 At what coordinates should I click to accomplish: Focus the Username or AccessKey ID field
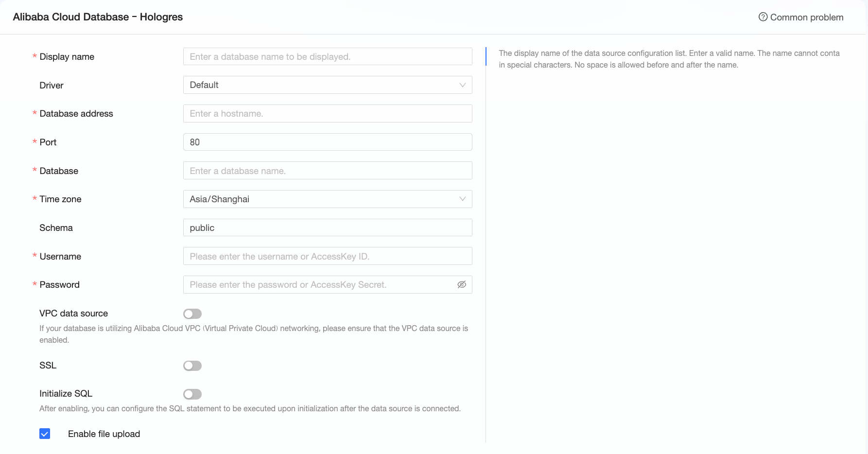pos(328,256)
